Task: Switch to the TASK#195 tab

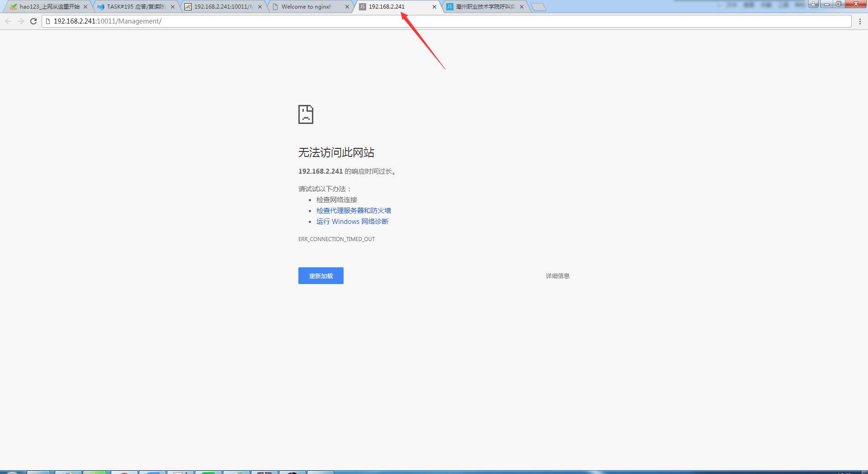Action: coord(137,7)
